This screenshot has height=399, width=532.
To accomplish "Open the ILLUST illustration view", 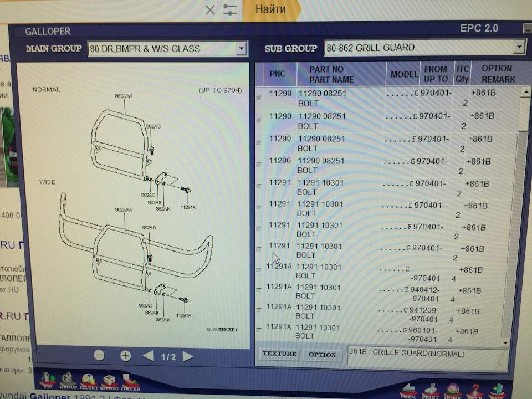I will click(89, 381).
